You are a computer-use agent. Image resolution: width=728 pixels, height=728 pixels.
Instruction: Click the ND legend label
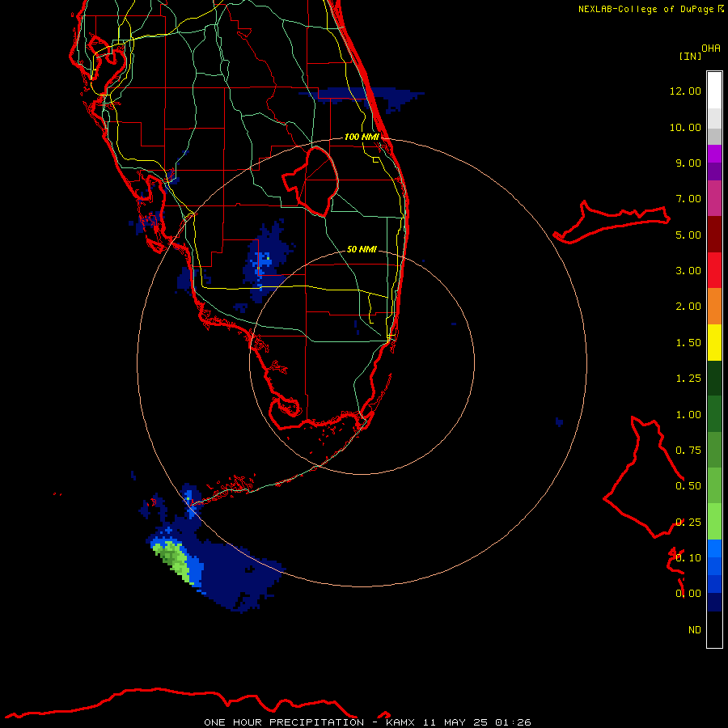[x=695, y=630]
